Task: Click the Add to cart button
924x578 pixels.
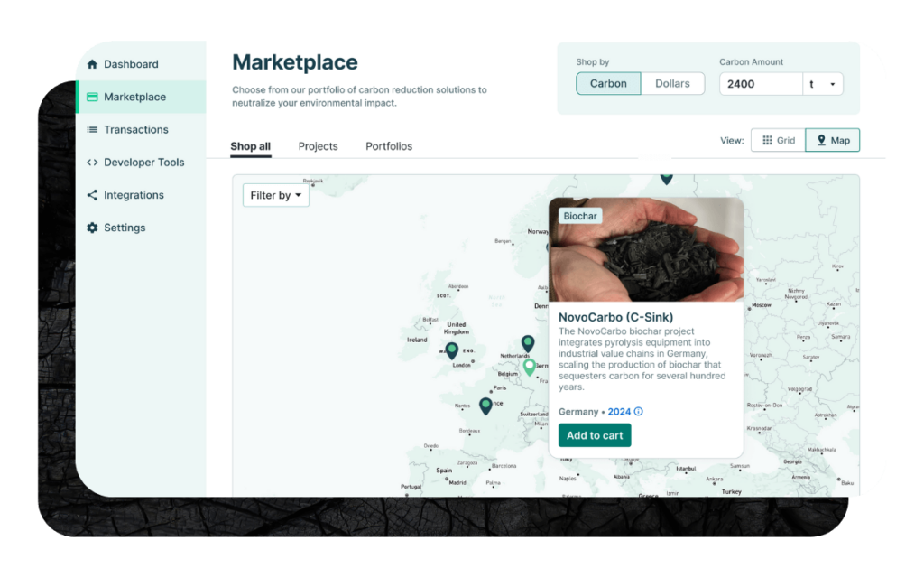Action: point(595,435)
